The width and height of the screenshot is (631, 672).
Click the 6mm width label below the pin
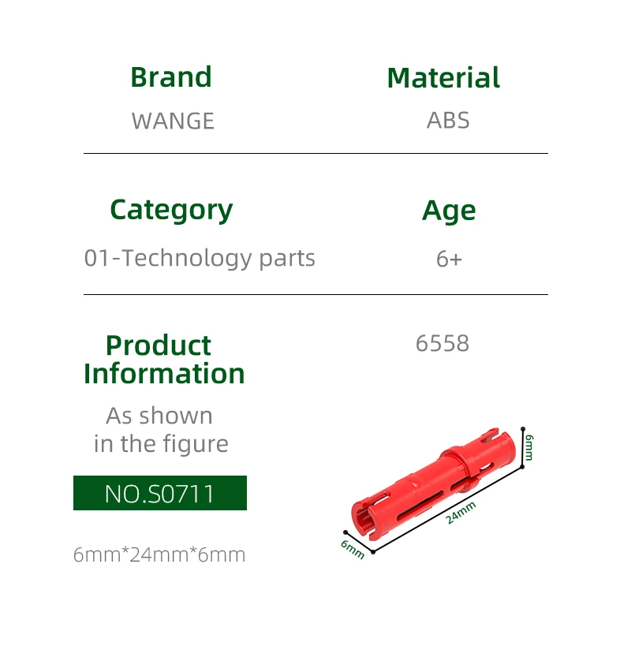pos(353,548)
